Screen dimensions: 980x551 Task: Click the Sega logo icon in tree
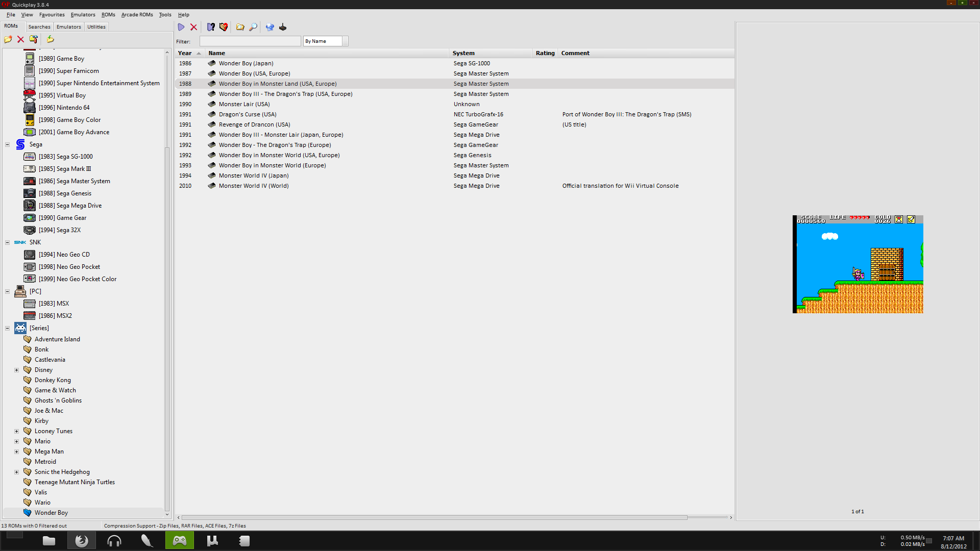(x=20, y=144)
